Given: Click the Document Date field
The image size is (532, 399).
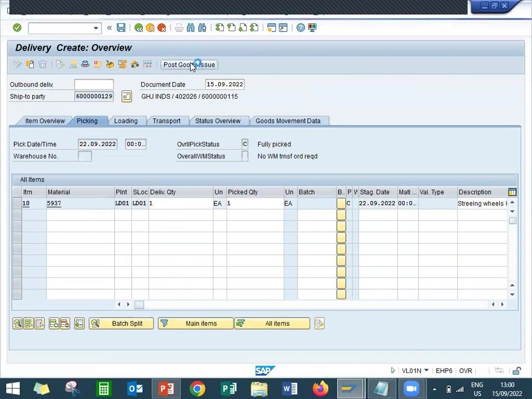Looking at the screenshot, I should (x=224, y=84).
